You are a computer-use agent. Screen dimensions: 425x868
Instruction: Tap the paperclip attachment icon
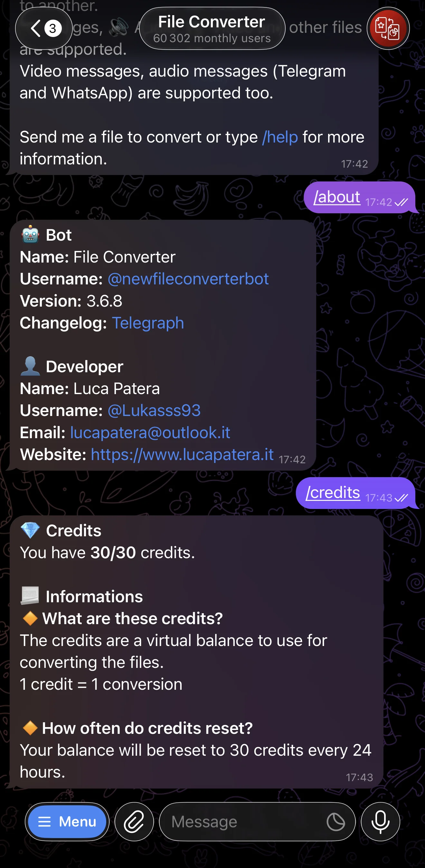pyautogui.click(x=134, y=821)
